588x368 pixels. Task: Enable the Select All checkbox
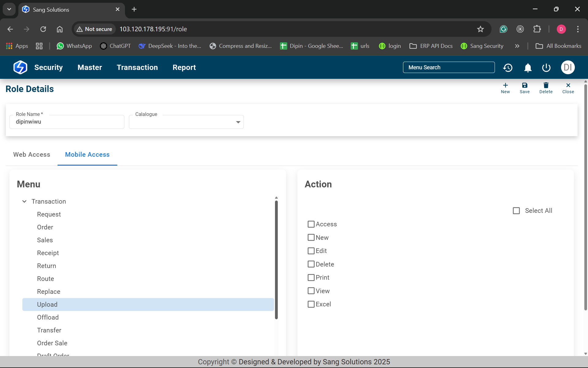pyautogui.click(x=516, y=211)
